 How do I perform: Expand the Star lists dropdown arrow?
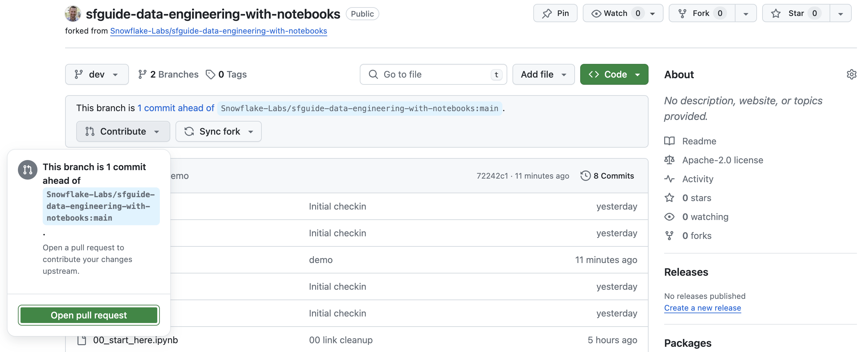[840, 13]
